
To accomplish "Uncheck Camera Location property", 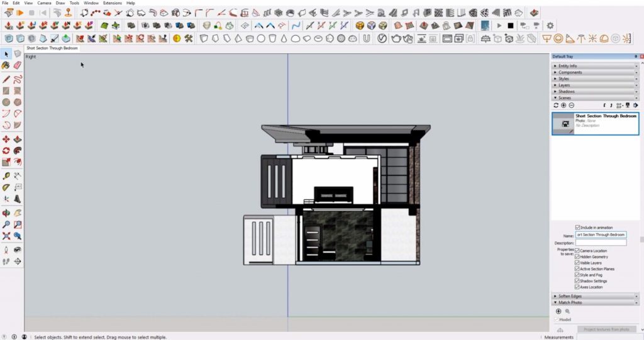I will click(577, 251).
